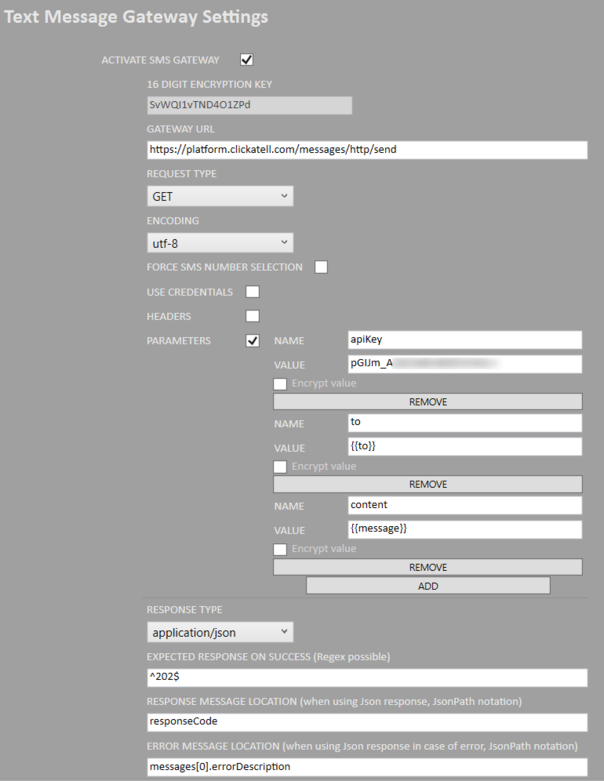Uncheck the Parameters checkbox

click(253, 341)
